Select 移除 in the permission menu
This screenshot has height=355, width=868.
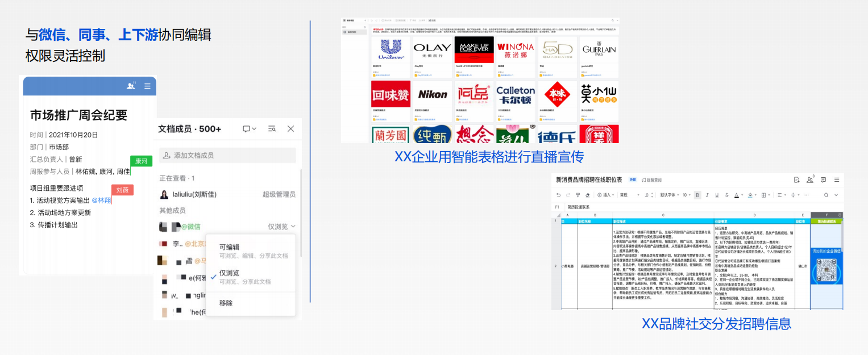(251, 303)
